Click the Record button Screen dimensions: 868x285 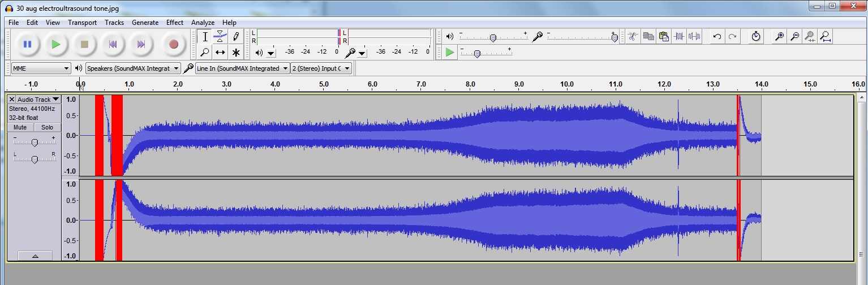coord(174,44)
